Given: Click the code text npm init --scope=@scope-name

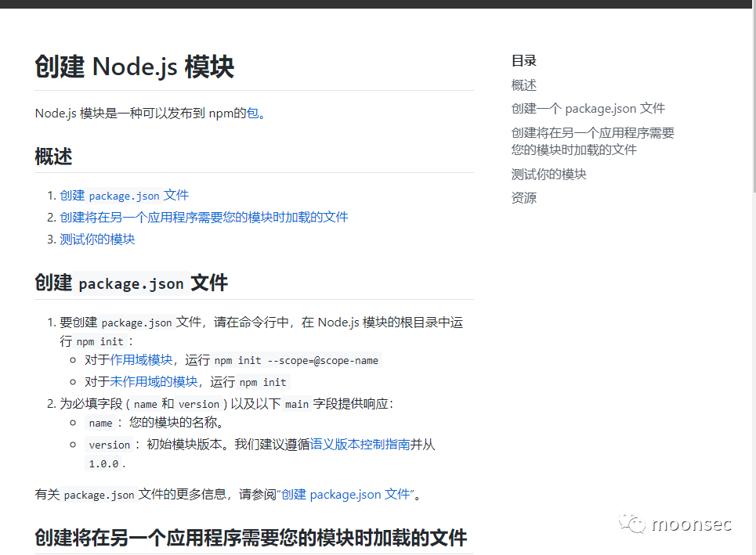Looking at the screenshot, I should pos(296,361).
